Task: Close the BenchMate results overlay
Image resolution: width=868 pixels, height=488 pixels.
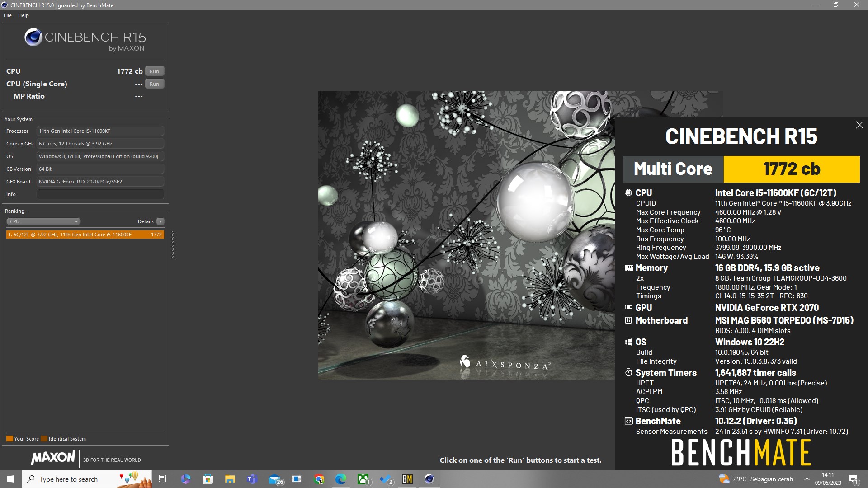Action: (x=859, y=125)
